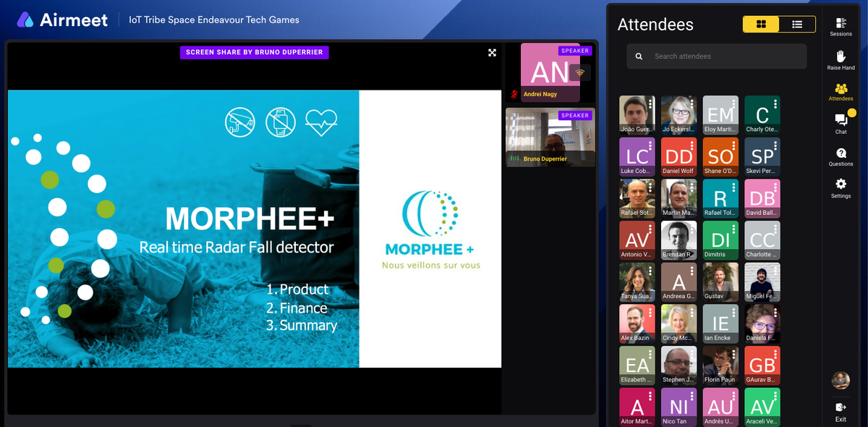Viewport: 868px width, 427px height.
Task: Expand the screen share to fullscreen
Action: (492, 53)
